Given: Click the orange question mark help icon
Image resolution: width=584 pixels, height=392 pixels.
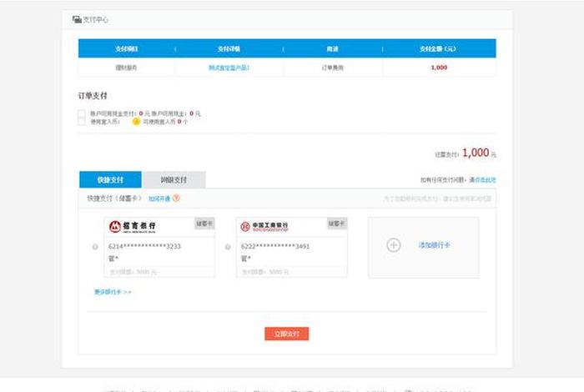Looking at the screenshot, I should [x=176, y=199].
